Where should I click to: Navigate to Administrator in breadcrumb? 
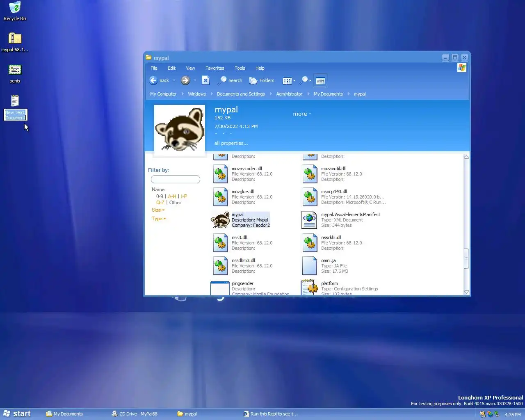tap(289, 94)
